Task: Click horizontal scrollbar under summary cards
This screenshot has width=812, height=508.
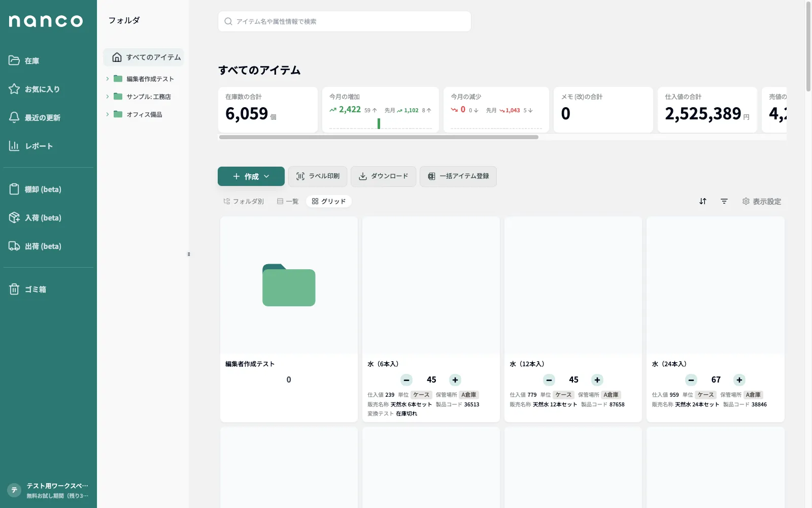Action: (379, 137)
